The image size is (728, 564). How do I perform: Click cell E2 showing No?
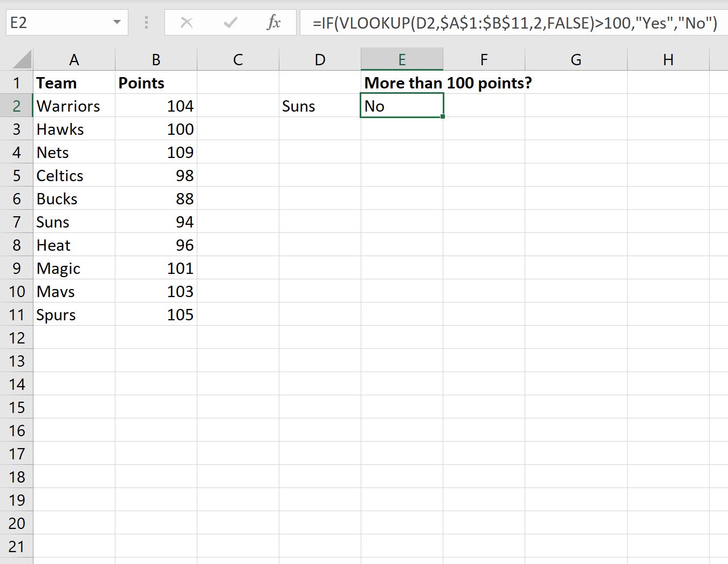(x=402, y=106)
